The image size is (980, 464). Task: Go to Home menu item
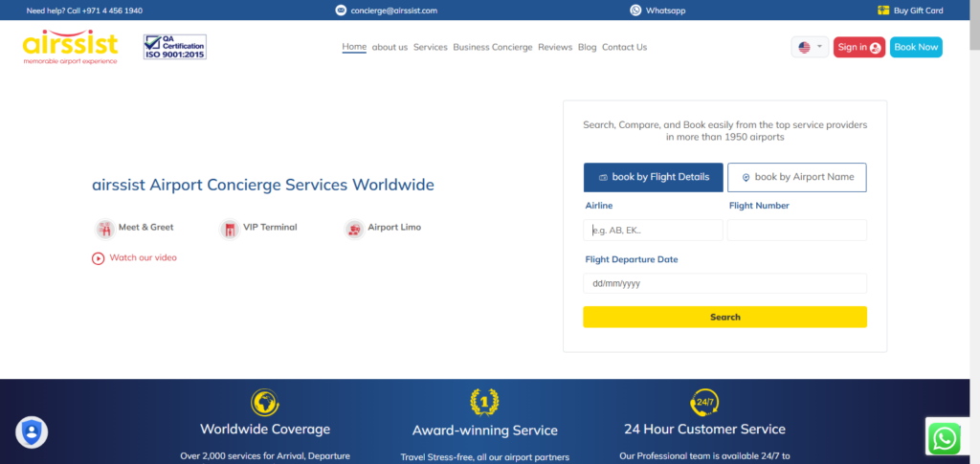tap(354, 47)
